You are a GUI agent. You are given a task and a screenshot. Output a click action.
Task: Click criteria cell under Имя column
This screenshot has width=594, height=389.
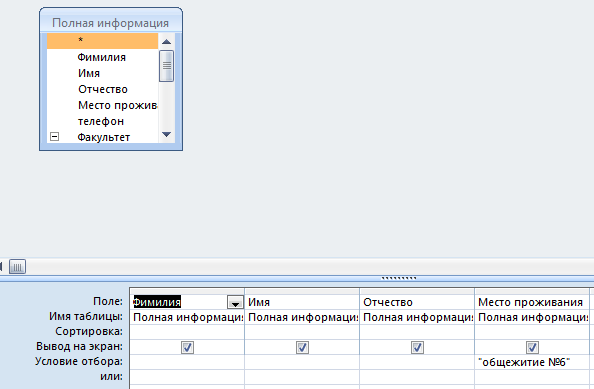pos(302,362)
